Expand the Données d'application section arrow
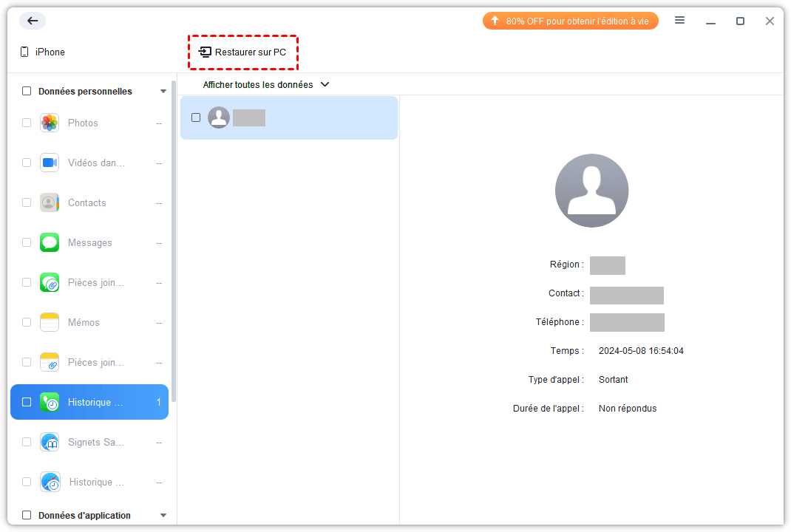Screen dimensions: 791x532 point(163,515)
